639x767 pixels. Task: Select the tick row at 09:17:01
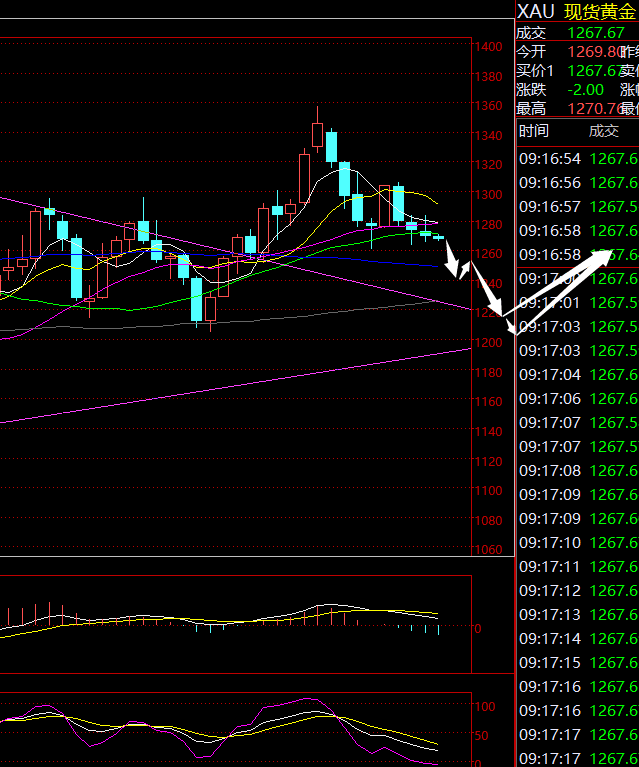pyautogui.click(x=577, y=303)
